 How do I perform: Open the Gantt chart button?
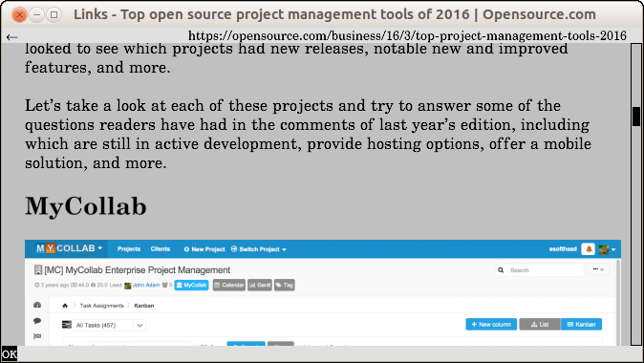pos(260,285)
